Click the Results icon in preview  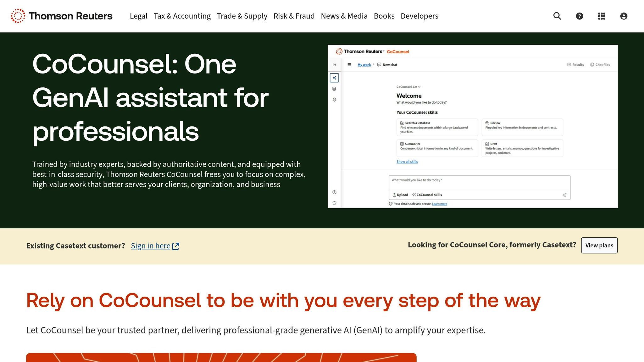coord(569,65)
